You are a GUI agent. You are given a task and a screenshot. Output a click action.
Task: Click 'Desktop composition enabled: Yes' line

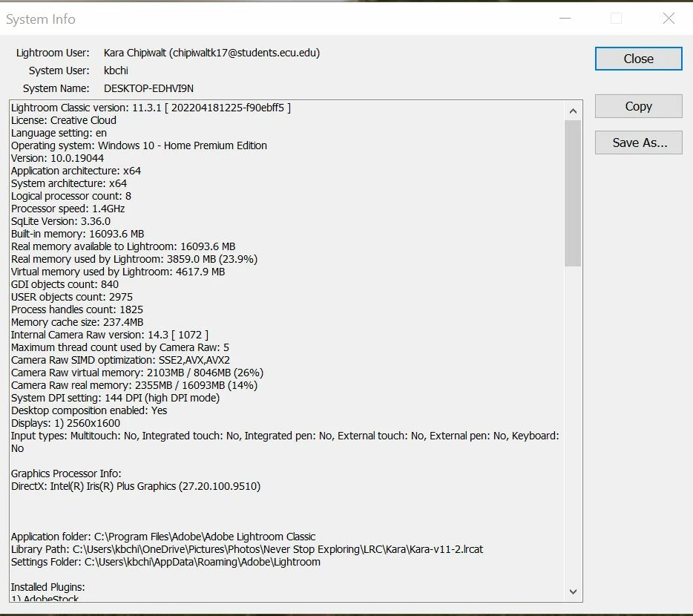pyautogui.click(x=89, y=410)
